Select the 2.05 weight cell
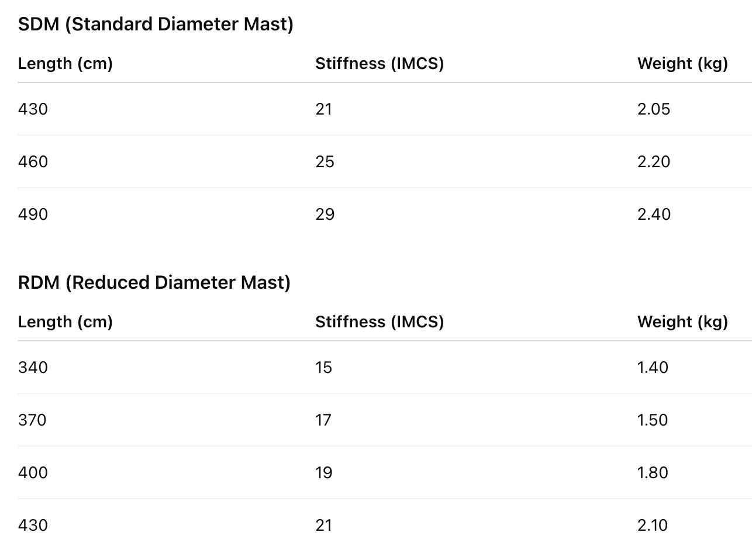The image size is (752, 560). coord(654,109)
